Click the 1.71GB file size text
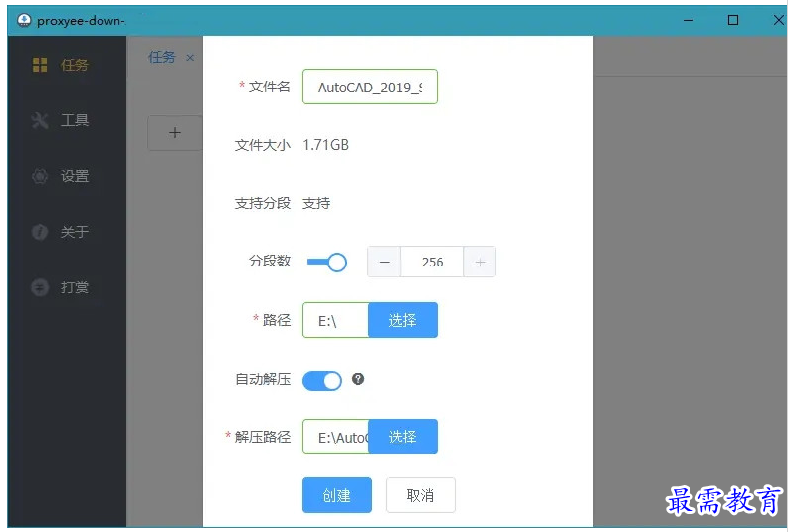Image resolution: width=789 pixels, height=532 pixels. click(325, 145)
